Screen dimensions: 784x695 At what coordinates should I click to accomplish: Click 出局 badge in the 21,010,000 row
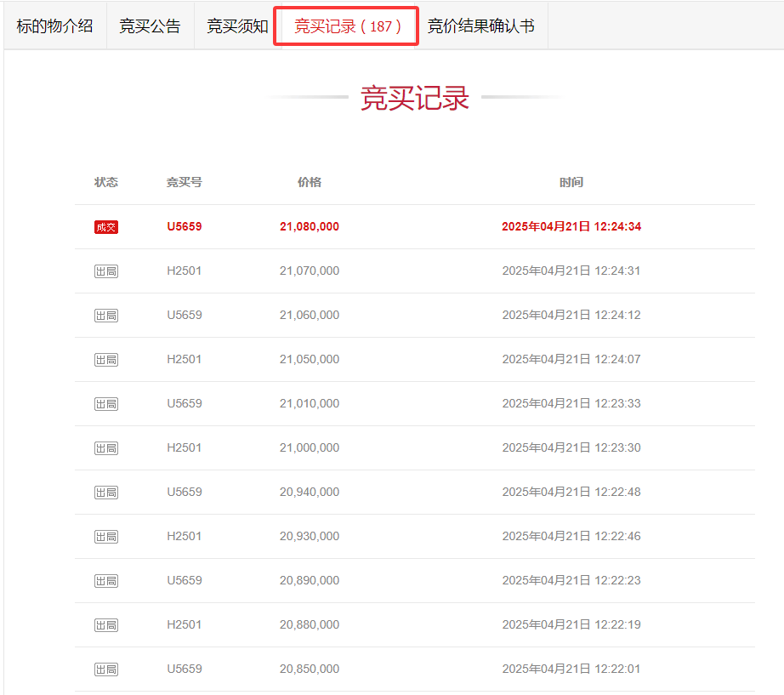(106, 404)
